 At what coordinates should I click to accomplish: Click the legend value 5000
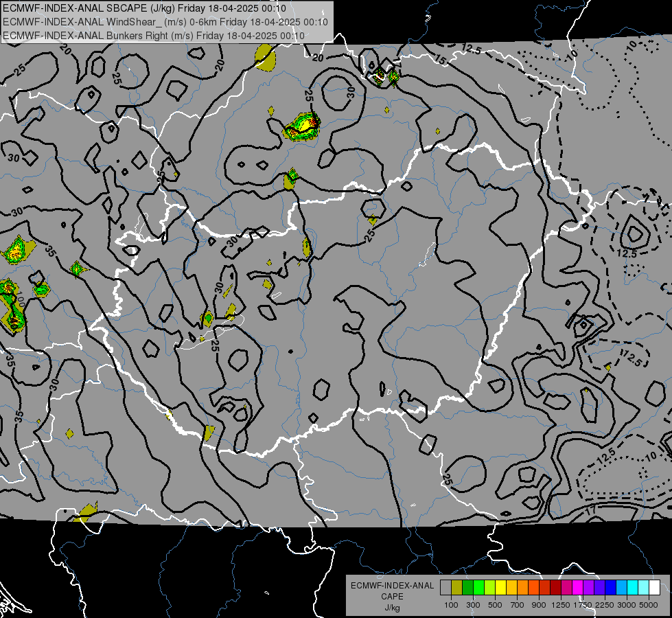pyautogui.click(x=649, y=605)
